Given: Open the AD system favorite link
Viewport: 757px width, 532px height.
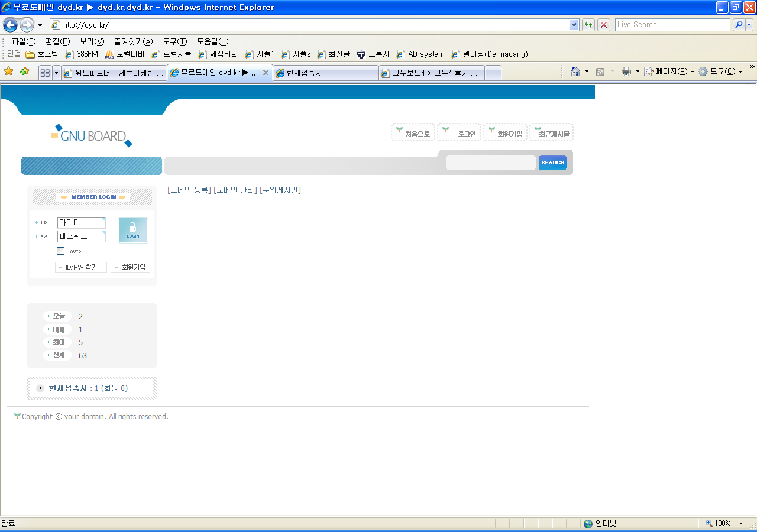Looking at the screenshot, I should click(420, 54).
